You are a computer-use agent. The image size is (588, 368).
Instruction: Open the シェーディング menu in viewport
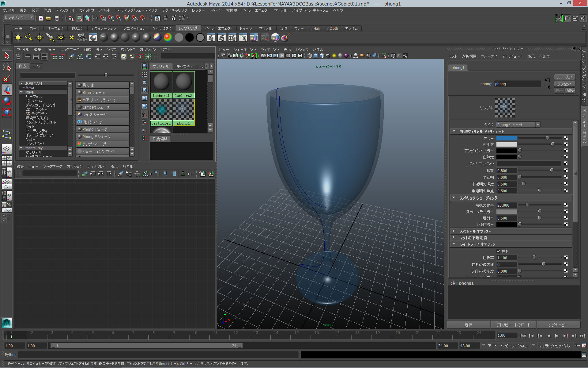point(245,49)
